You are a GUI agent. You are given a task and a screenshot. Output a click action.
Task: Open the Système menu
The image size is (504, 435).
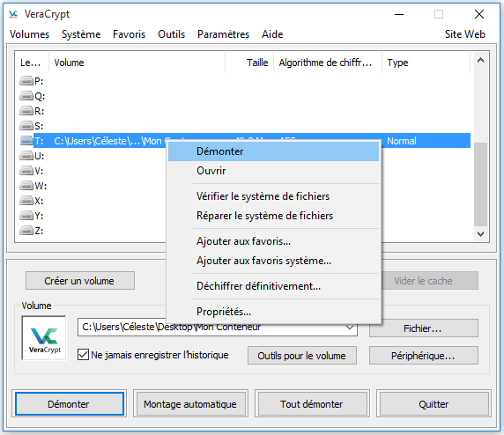81,34
